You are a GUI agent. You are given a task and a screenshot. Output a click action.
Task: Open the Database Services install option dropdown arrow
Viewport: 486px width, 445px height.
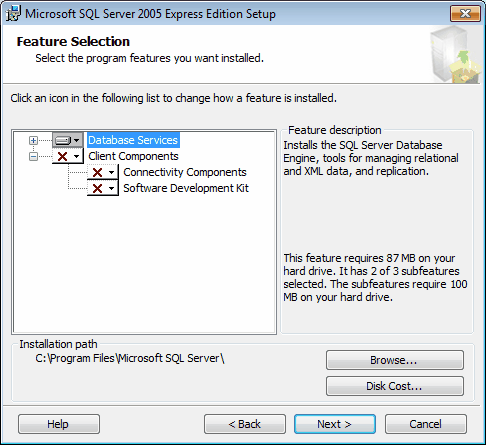(x=77, y=140)
